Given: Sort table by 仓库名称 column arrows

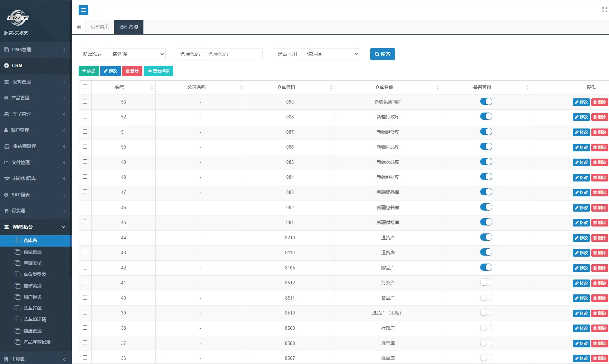Looking at the screenshot, I should pos(438,87).
